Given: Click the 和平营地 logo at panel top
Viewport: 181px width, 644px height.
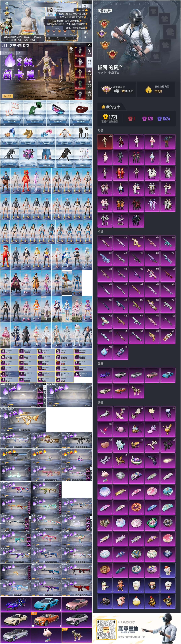Looking at the screenshot, I should (x=105, y=11).
